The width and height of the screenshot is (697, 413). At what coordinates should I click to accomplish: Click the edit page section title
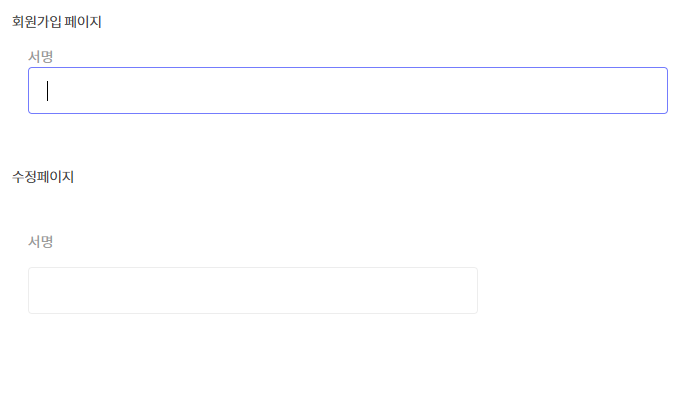[43, 177]
